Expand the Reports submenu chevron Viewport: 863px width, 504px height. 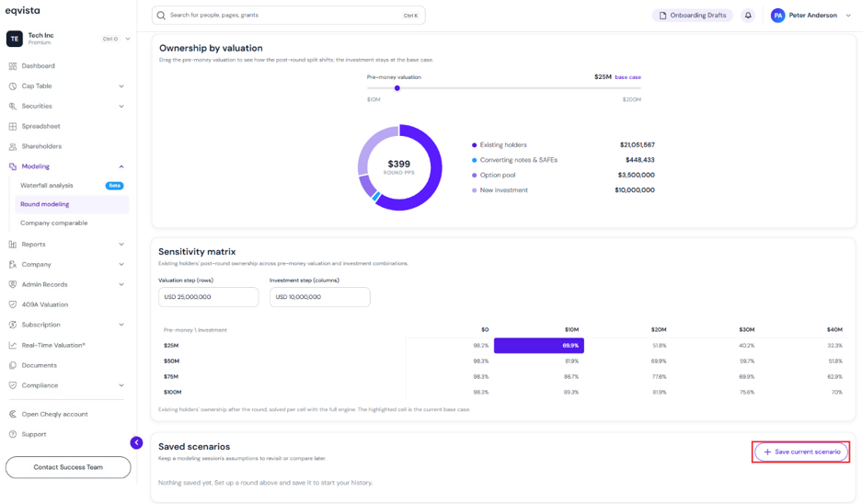[121, 245]
